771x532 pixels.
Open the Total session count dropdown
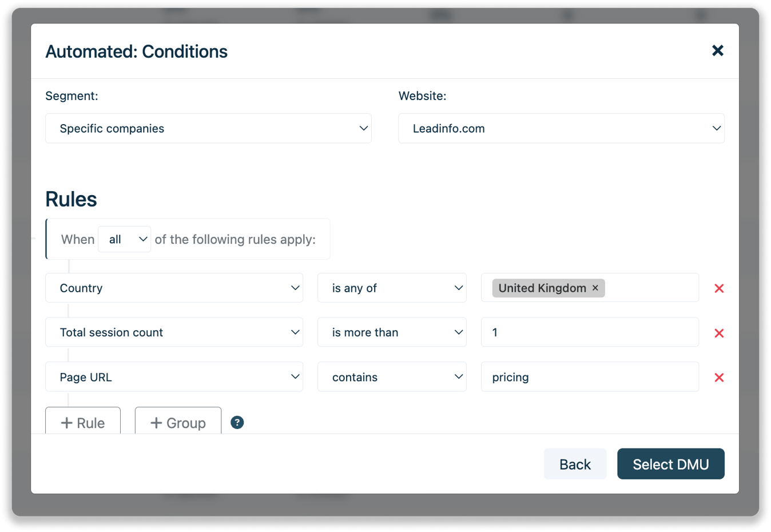tap(174, 332)
